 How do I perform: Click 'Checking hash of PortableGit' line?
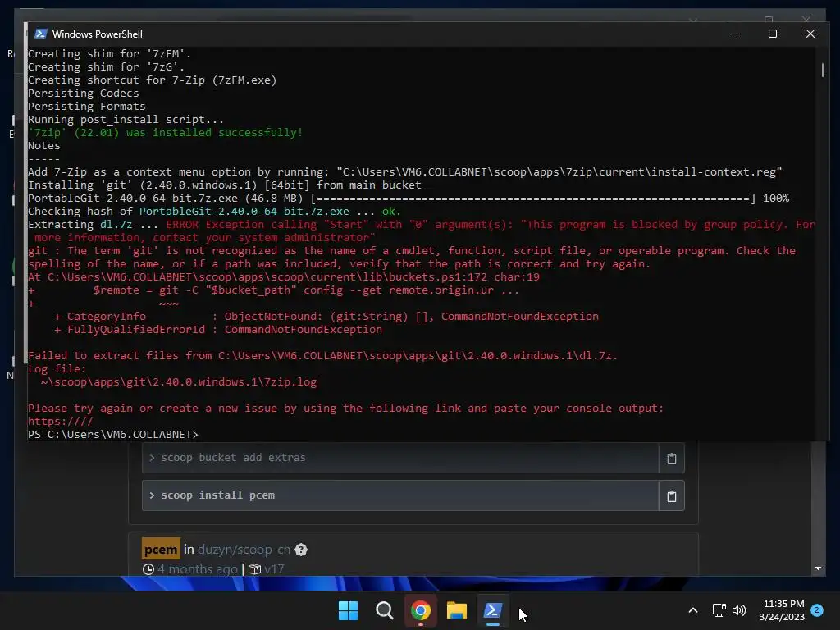tap(214, 211)
